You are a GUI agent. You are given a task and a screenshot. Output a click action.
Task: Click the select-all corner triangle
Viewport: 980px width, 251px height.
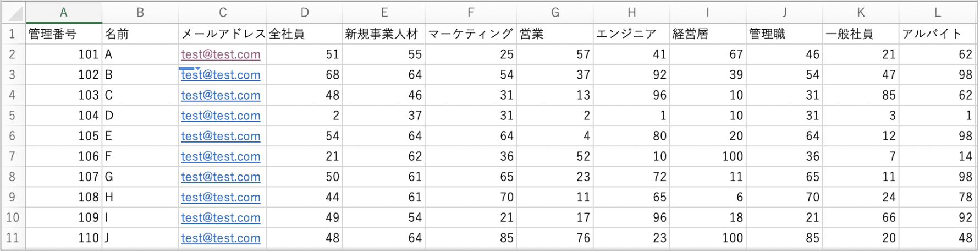tap(13, 12)
